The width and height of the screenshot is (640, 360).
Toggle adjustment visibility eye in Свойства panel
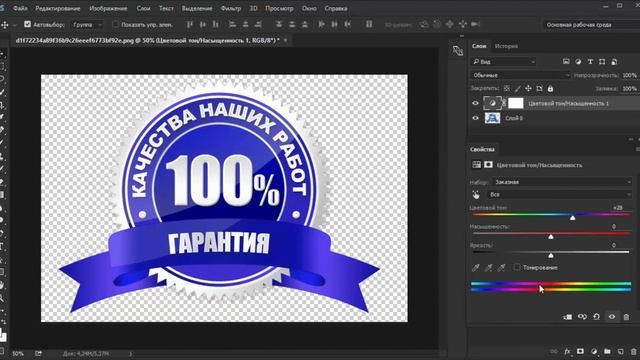click(612, 317)
